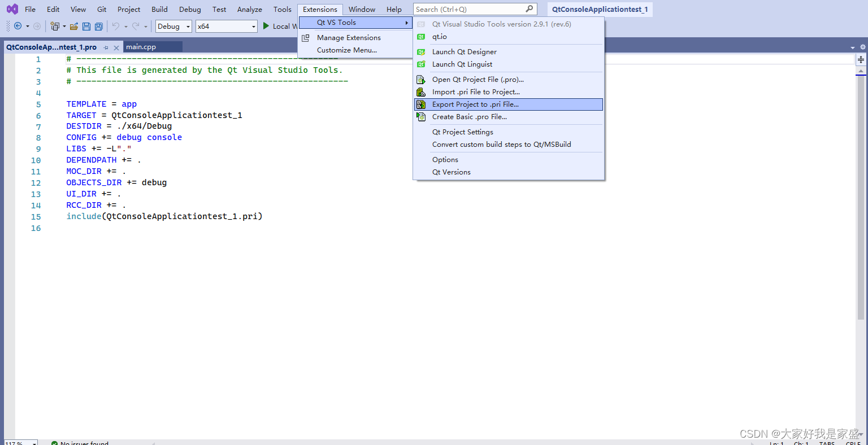868x445 pixels.
Task: Close the QtConsoleApp .pro tab
Action: (116, 47)
